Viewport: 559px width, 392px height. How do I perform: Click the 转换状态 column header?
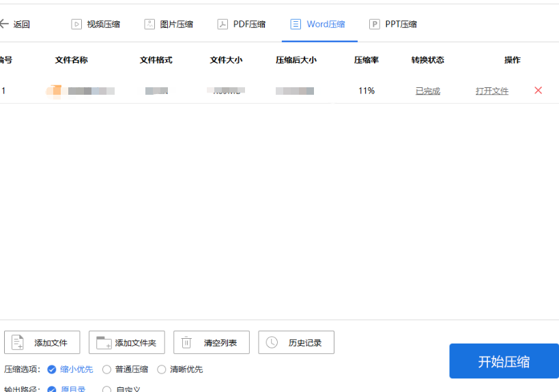point(428,60)
